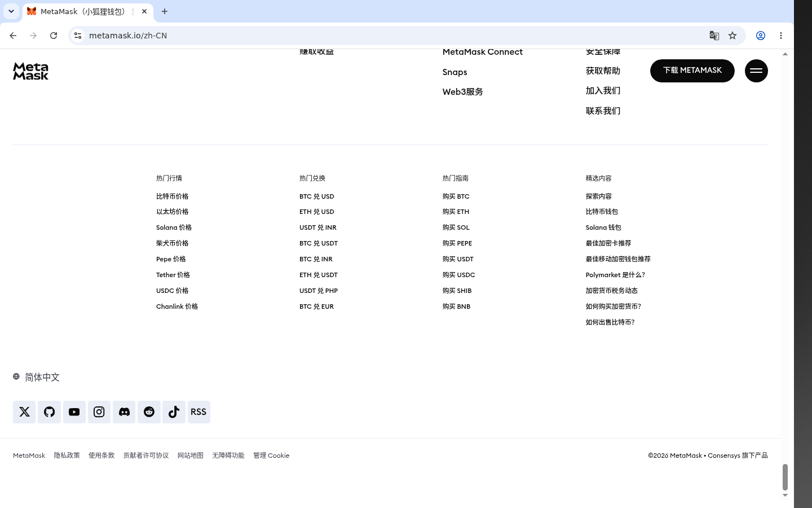Open the 购买 BTC guide link
This screenshot has height=508, width=812.
pos(456,196)
